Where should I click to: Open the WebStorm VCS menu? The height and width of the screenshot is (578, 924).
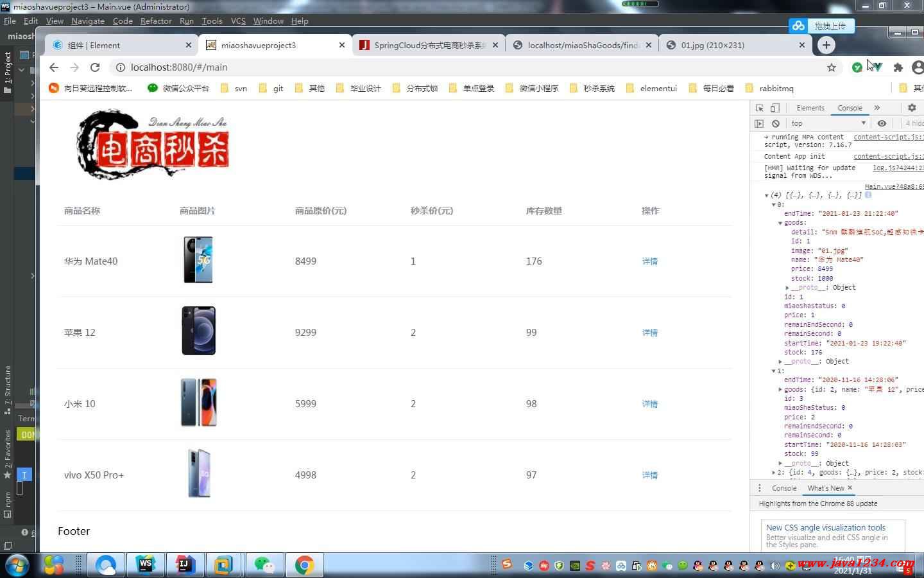coord(238,21)
